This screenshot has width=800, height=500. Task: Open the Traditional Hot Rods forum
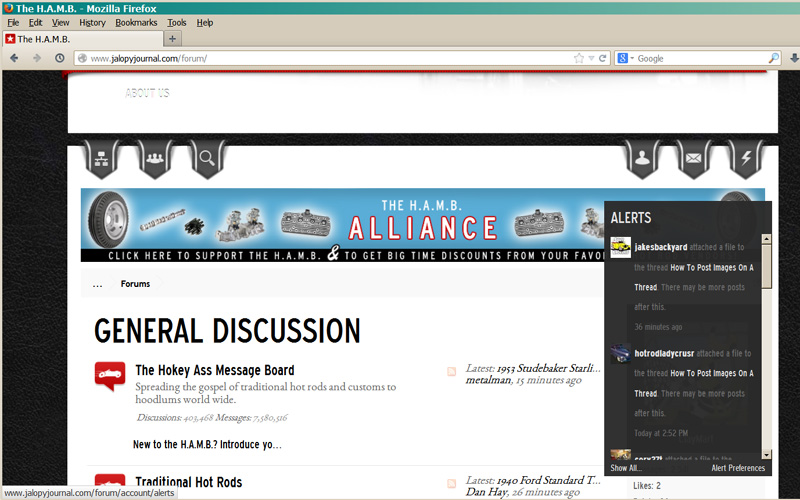pyautogui.click(x=189, y=482)
